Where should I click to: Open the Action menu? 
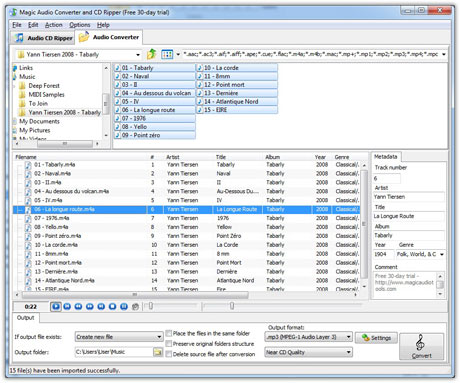(x=53, y=25)
